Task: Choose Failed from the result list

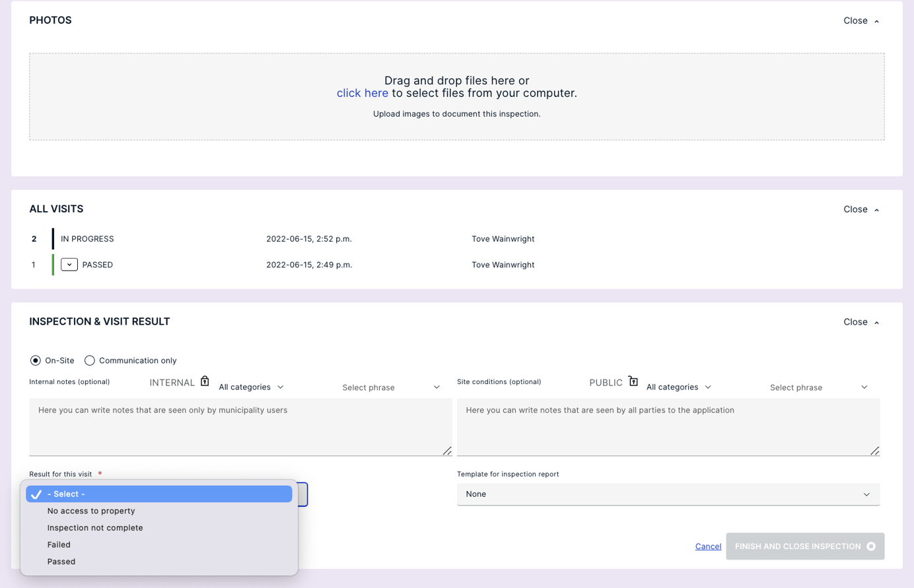Action: click(59, 545)
